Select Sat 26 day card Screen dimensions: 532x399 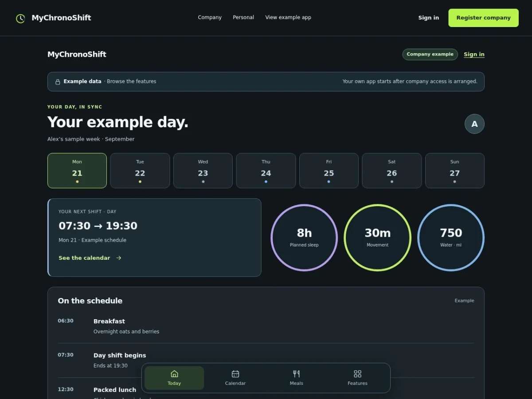coord(392,171)
